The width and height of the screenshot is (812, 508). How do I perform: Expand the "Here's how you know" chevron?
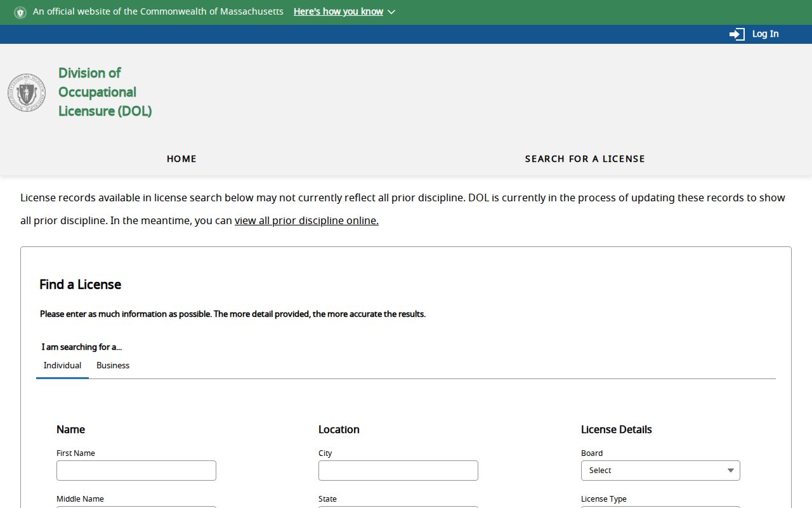point(391,12)
